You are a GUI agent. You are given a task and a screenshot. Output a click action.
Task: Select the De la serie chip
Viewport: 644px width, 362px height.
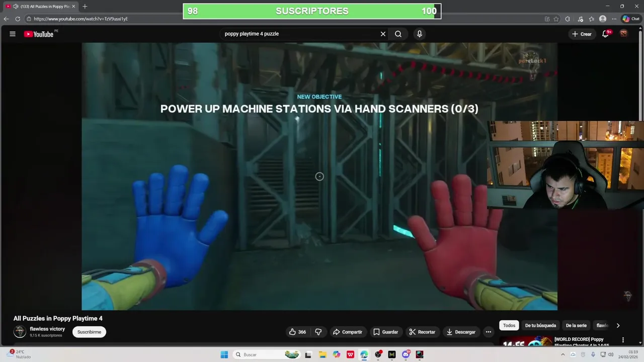pyautogui.click(x=576, y=325)
